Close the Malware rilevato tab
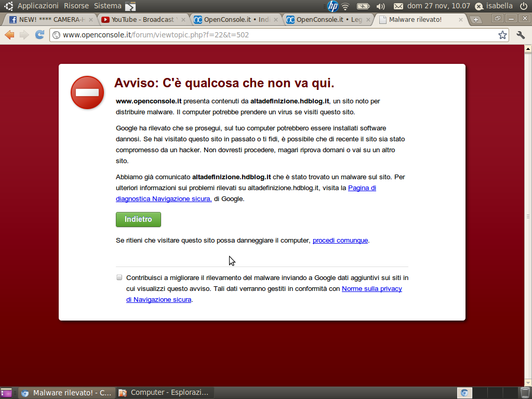The height and width of the screenshot is (399, 532). pyautogui.click(x=460, y=20)
